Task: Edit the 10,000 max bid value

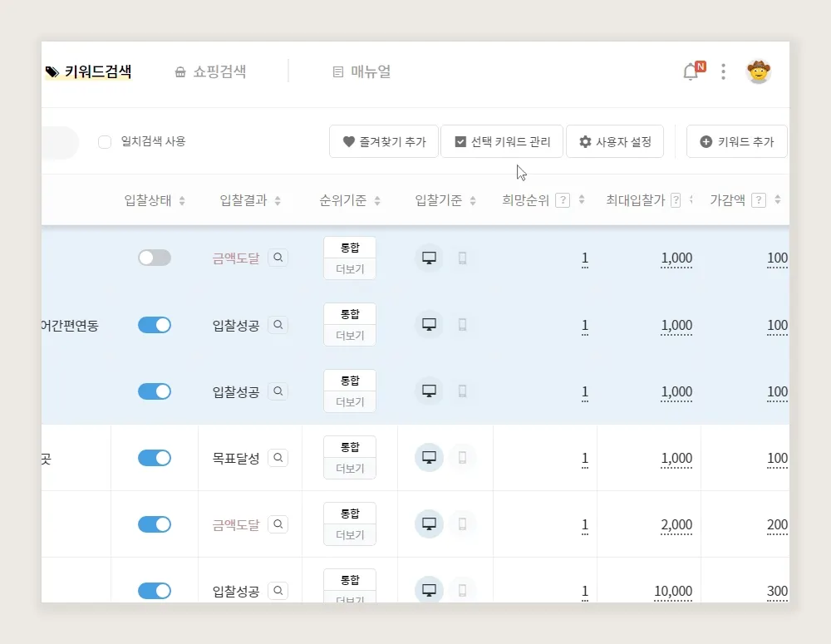Action: 672,592
